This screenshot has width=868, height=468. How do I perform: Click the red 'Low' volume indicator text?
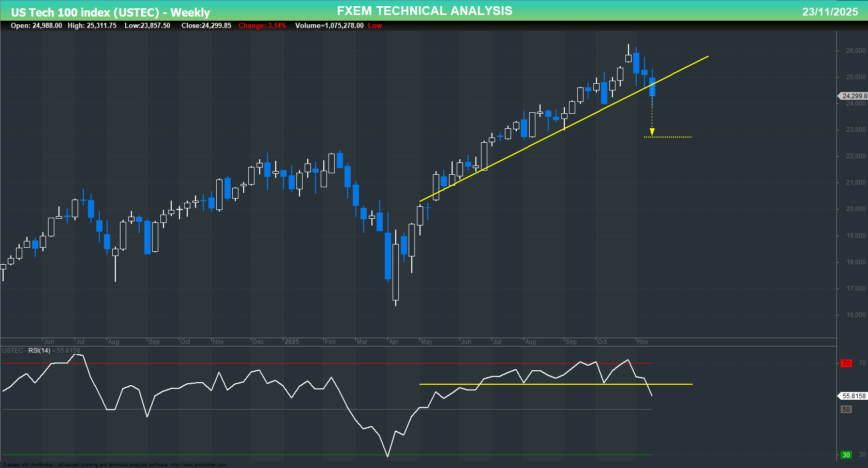[x=375, y=25]
